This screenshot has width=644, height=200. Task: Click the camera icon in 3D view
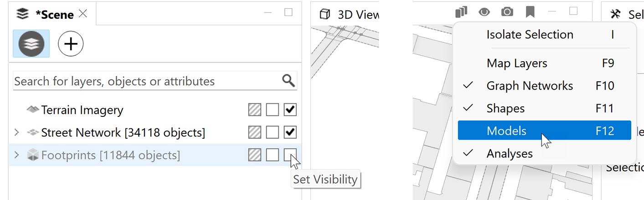click(x=507, y=12)
